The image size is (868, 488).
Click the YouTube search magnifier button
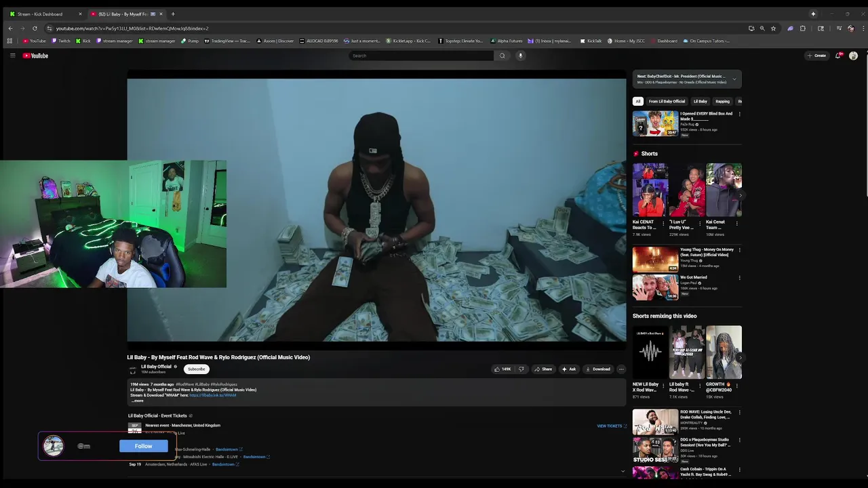[x=502, y=56]
